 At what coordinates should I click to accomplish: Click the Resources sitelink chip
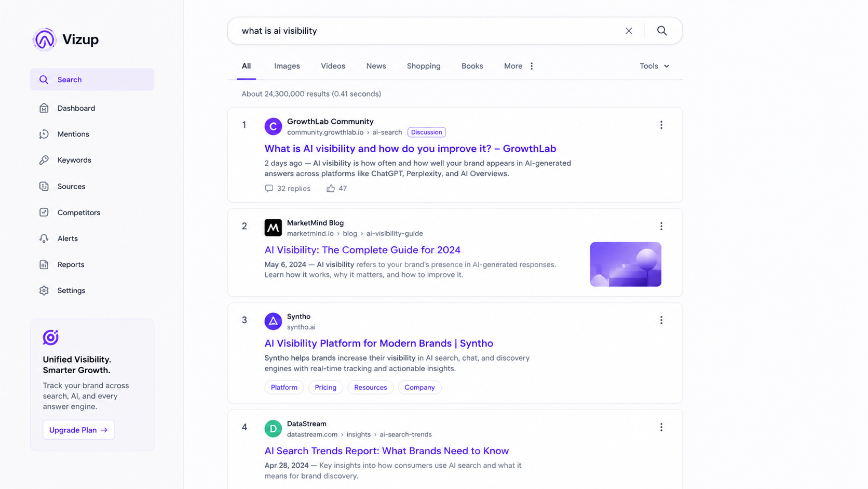pyautogui.click(x=371, y=388)
